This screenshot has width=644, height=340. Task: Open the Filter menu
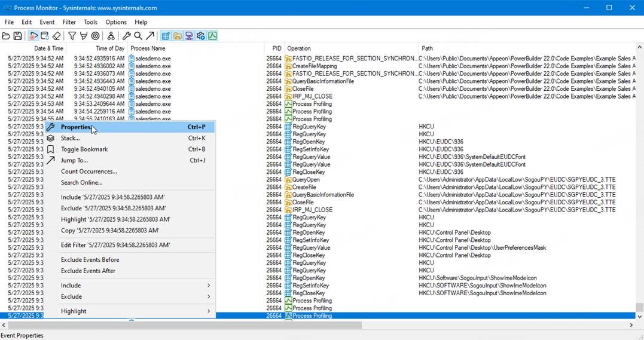coord(69,22)
